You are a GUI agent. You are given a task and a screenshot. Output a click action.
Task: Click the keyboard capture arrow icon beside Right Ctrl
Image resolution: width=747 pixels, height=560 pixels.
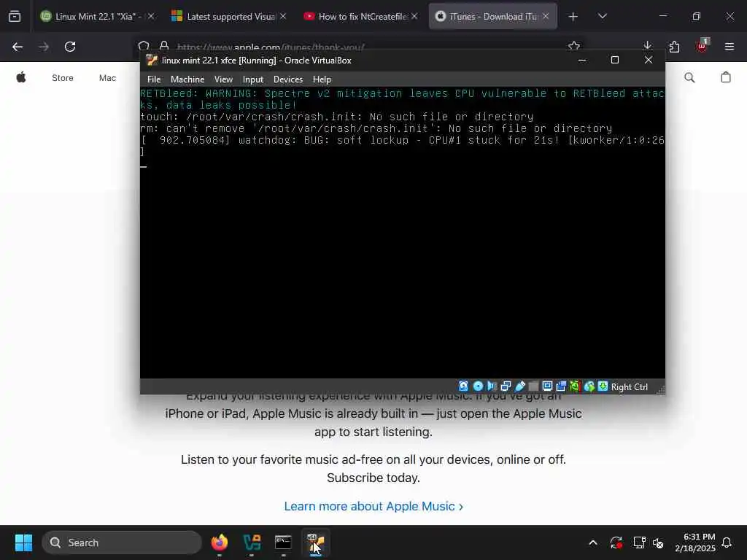coord(603,386)
